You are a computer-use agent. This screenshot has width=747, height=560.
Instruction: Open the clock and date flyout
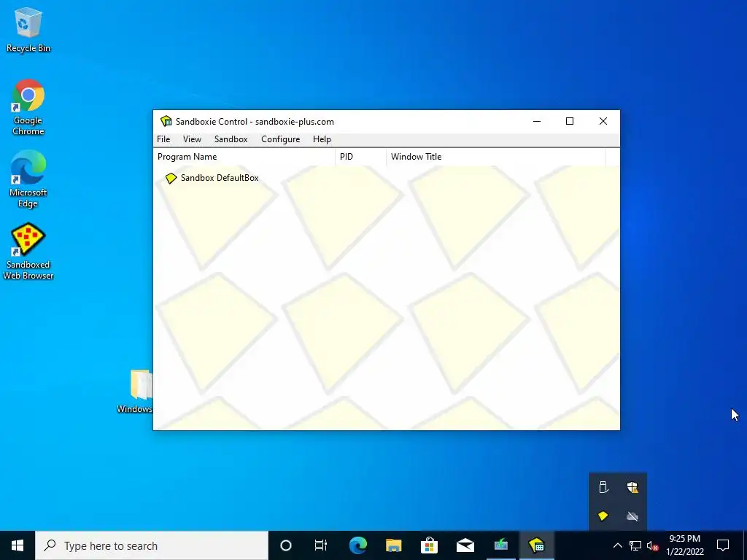(684, 545)
